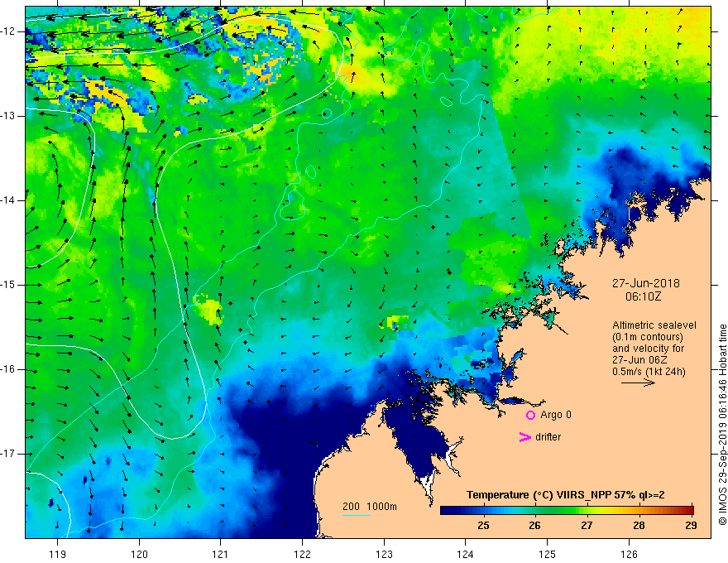The height and width of the screenshot is (563, 728).
Task: Click the longitude axis label 119
Action: (58, 554)
